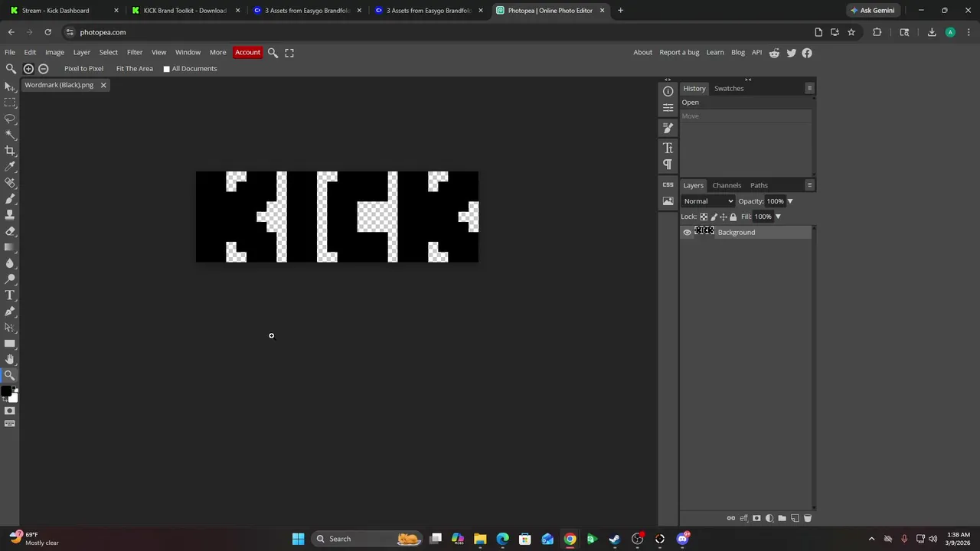
Task: Click link layers icon
Action: point(730,518)
